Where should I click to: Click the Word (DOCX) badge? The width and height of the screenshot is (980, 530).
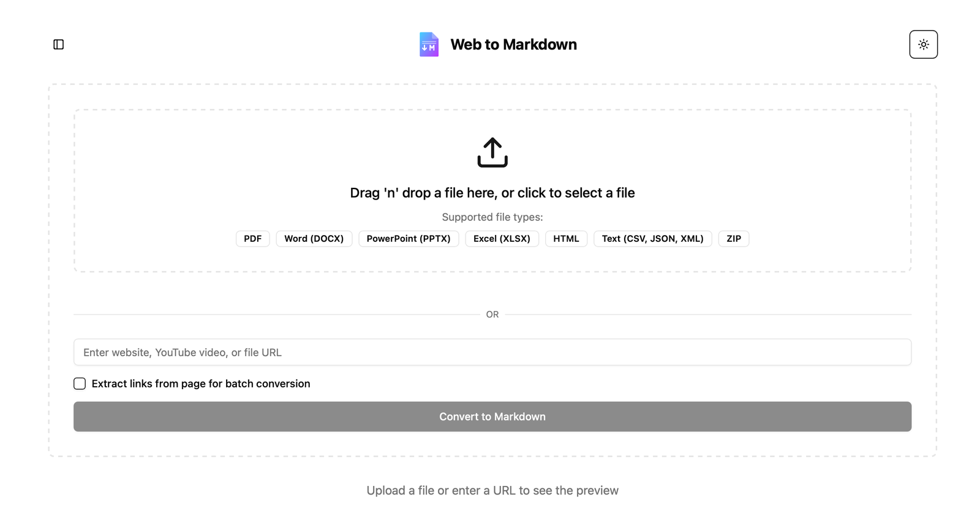point(314,239)
